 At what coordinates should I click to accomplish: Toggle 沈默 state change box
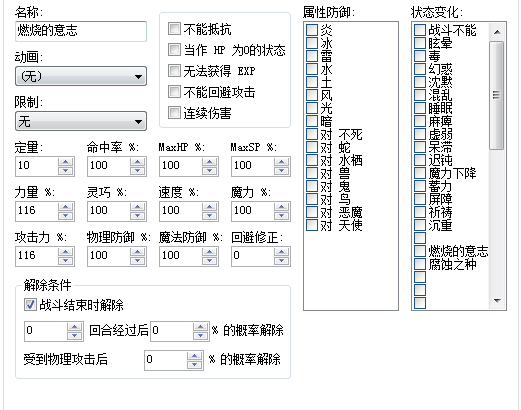tap(420, 82)
